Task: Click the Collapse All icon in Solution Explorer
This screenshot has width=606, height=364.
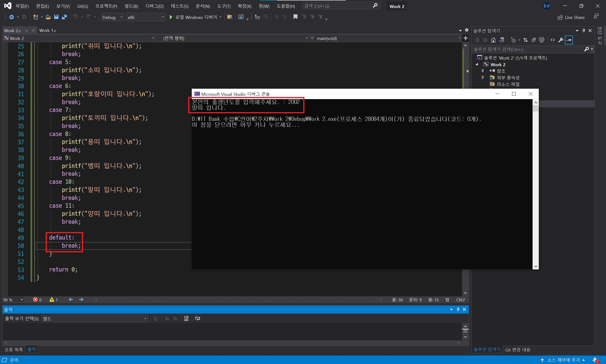Action: (x=533, y=40)
